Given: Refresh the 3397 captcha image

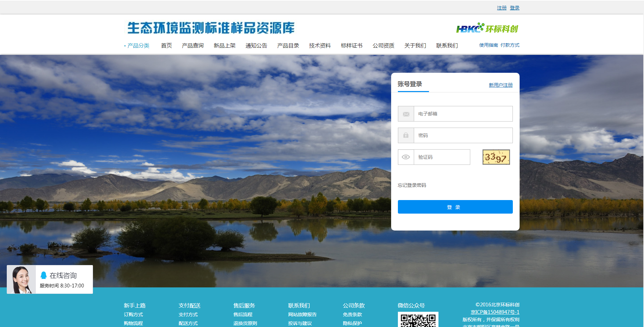Looking at the screenshot, I should [x=496, y=157].
